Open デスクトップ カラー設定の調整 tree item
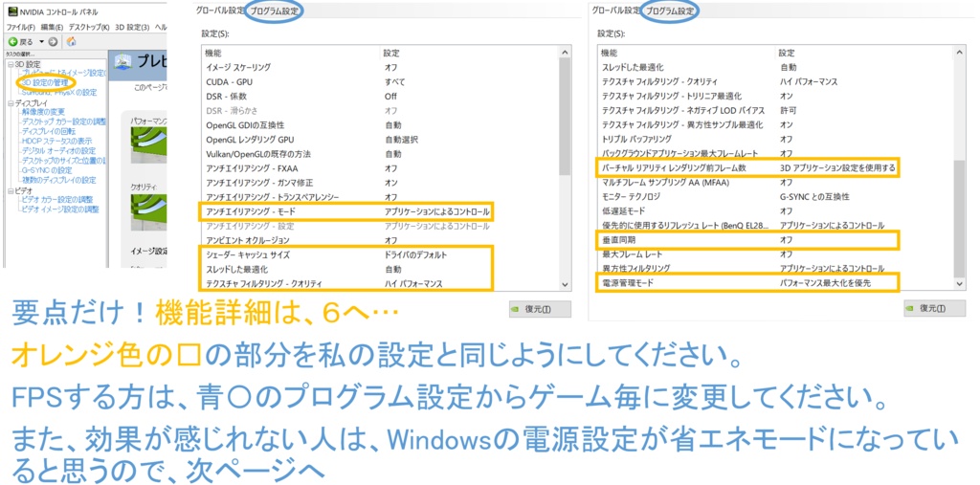Screen dimensions: 980x485 (x=64, y=121)
